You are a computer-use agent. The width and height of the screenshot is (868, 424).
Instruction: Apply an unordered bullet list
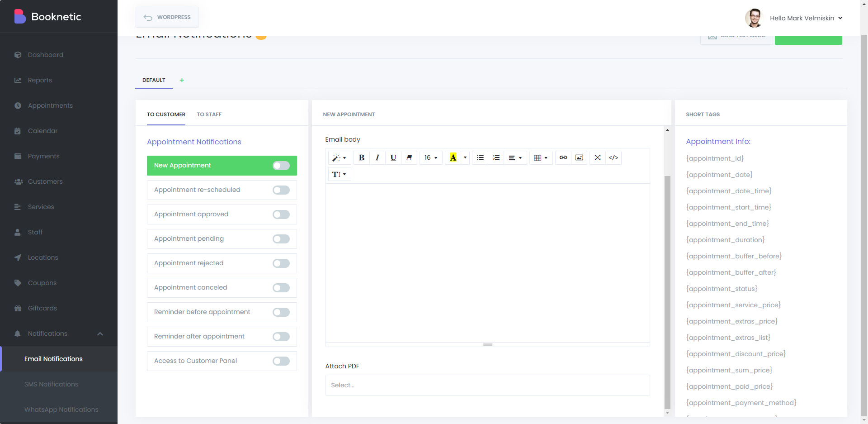pos(480,157)
